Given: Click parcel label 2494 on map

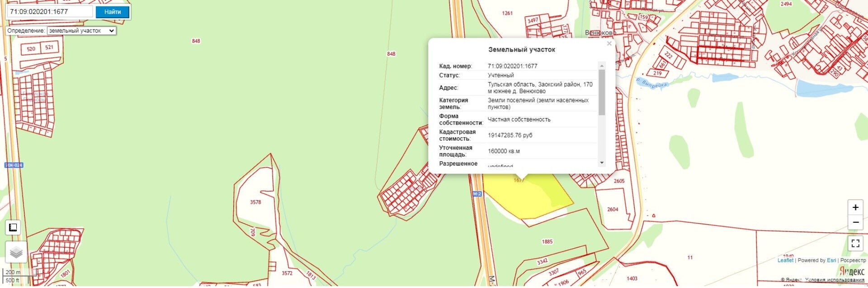Looking at the screenshot, I should (786, 4).
